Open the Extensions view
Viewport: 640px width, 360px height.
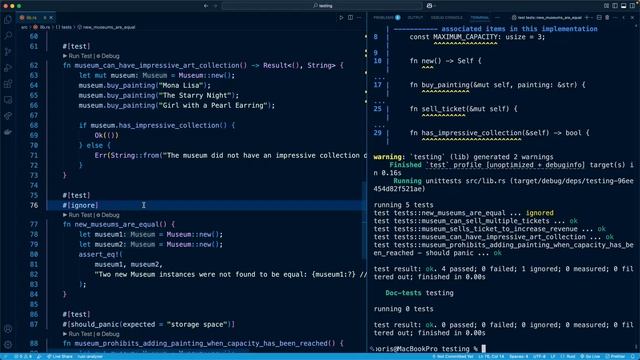pos(8,84)
